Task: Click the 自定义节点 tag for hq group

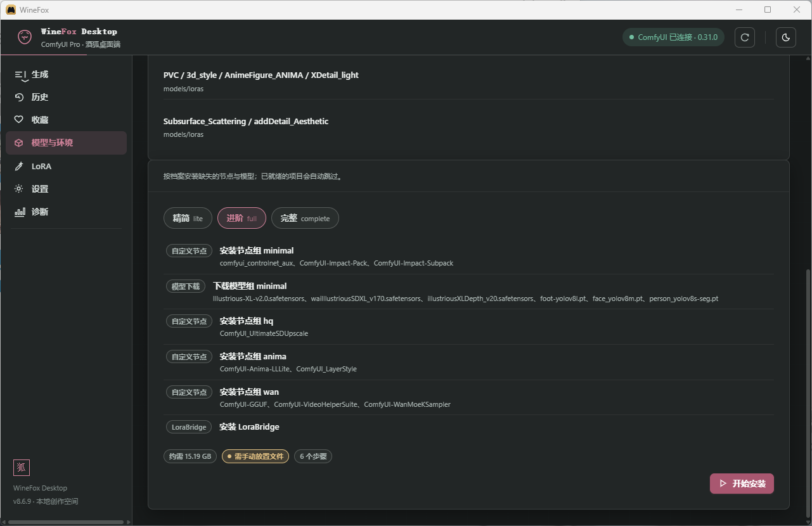Action: 189,321
